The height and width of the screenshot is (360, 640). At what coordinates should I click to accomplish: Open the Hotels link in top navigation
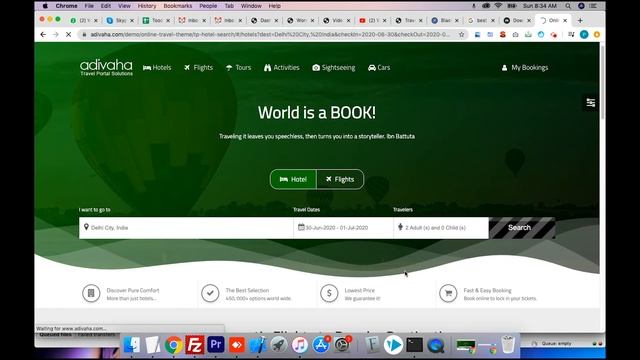[157, 68]
